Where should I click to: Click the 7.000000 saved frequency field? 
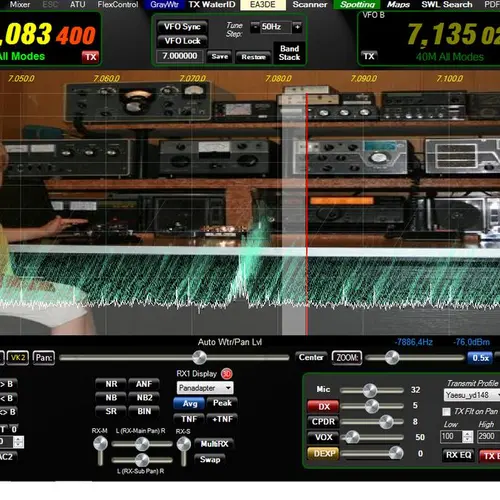(x=179, y=56)
